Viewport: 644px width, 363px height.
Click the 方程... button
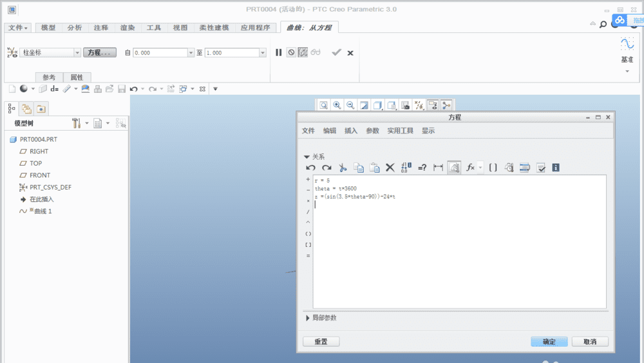100,53
